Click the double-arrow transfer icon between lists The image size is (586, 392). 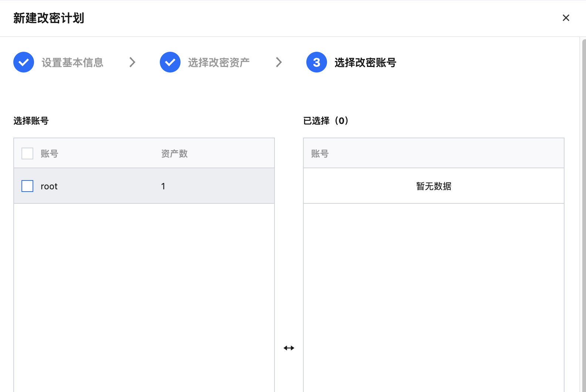tap(289, 348)
